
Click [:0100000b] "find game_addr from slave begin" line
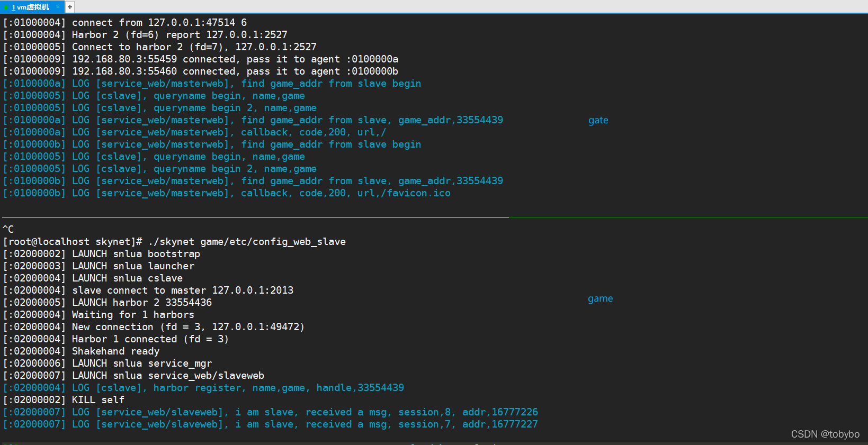pos(212,144)
